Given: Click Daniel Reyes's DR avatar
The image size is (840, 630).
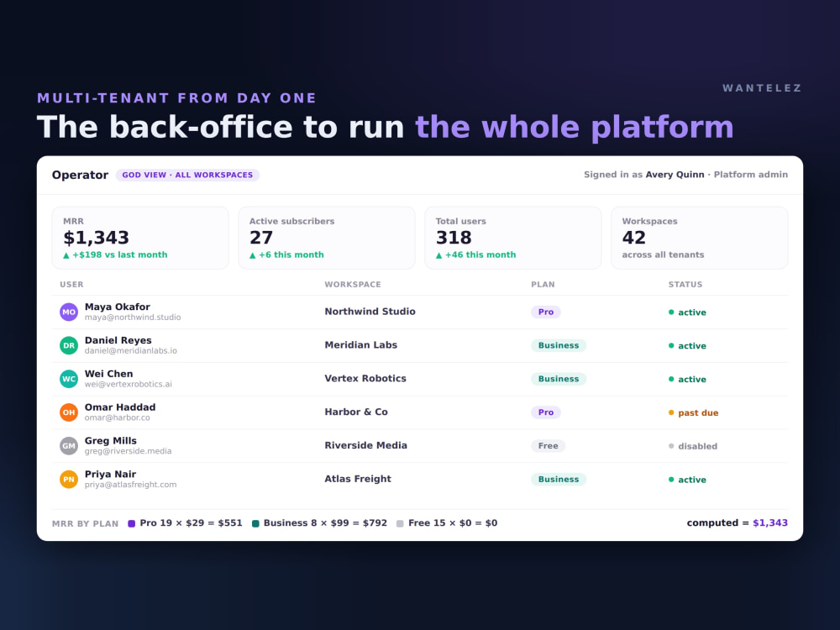Looking at the screenshot, I should tap(69, 345).
